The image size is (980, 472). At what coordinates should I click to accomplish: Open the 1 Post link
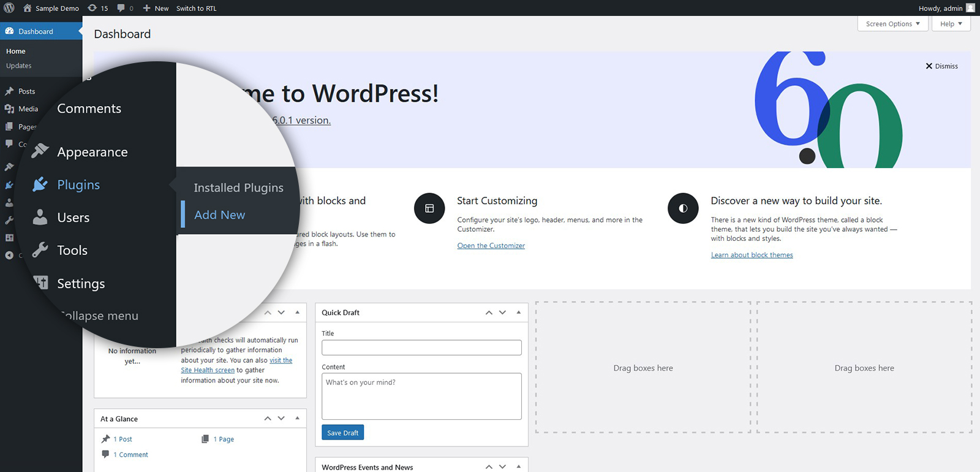click(x=123, y=439)
